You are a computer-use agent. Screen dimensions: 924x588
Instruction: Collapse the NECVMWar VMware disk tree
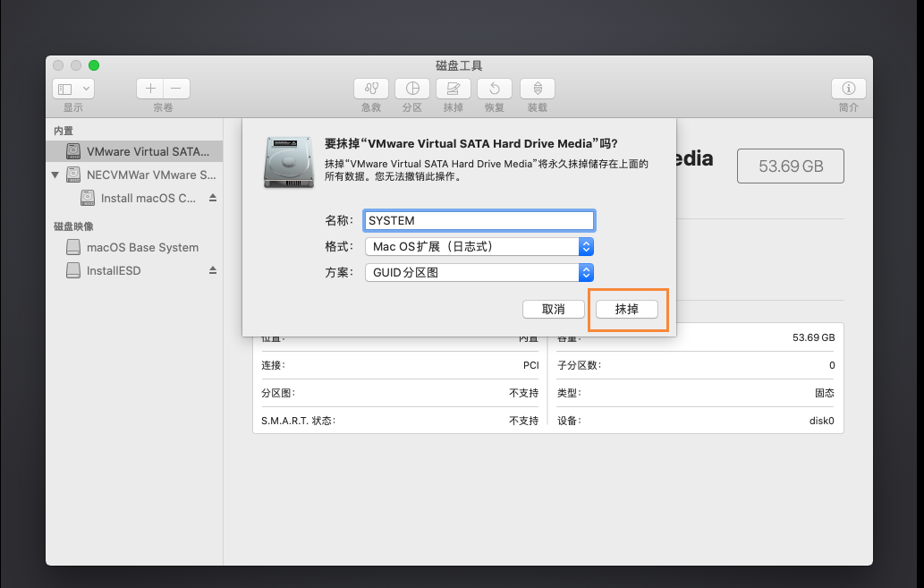[x=55, y=175]
